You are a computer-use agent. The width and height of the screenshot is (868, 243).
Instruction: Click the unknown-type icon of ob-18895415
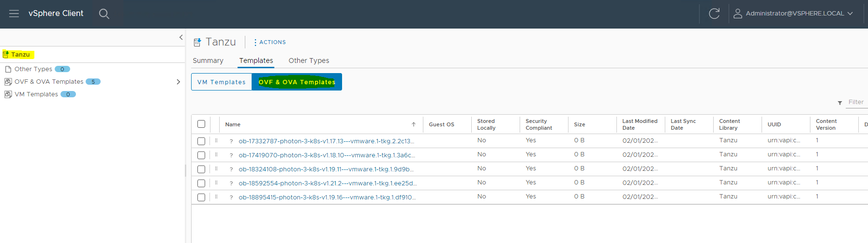[231, 197]
